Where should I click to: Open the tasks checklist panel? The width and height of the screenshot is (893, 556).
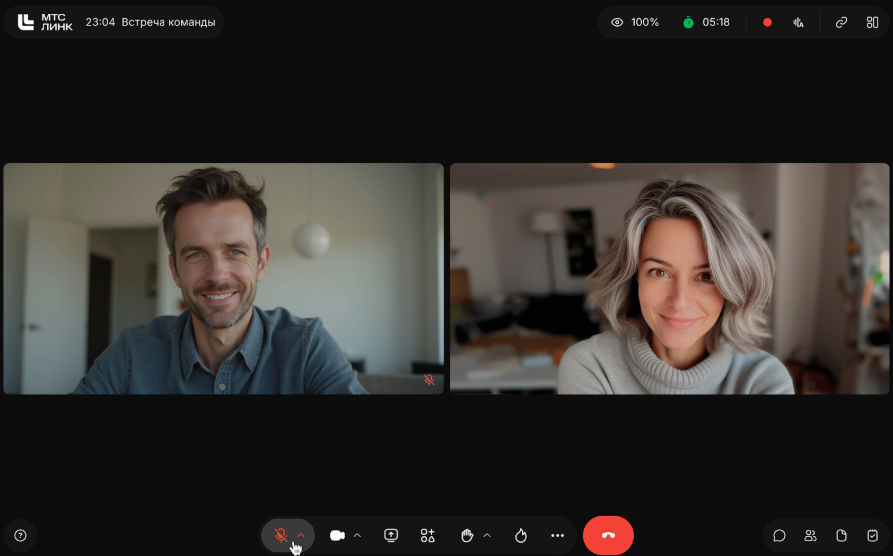[872, 535]
